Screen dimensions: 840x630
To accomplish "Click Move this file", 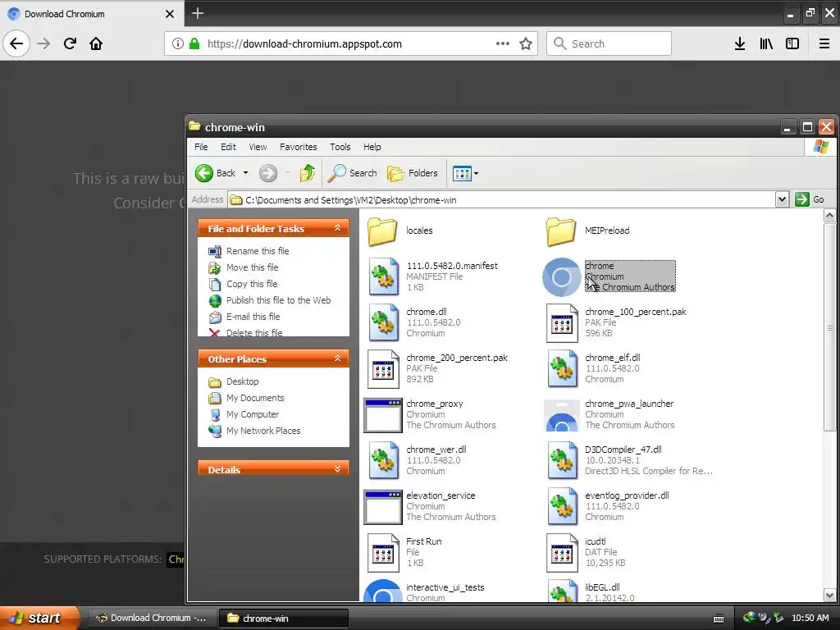I will point(252,267).
